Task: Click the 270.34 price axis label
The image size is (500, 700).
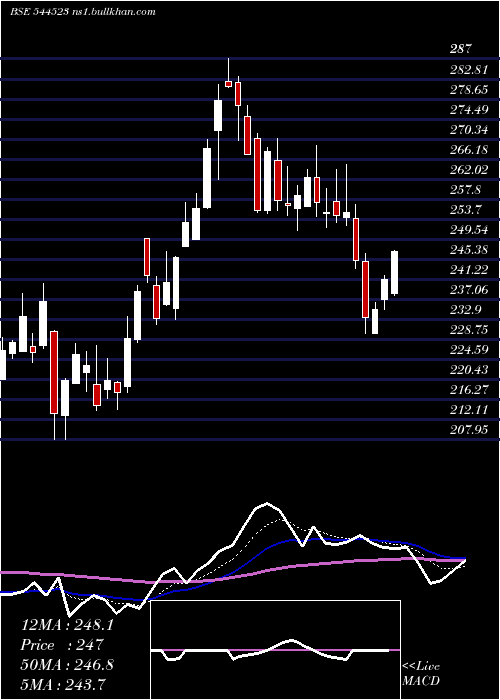Action: pyautogui.click(x=469, y=130)
